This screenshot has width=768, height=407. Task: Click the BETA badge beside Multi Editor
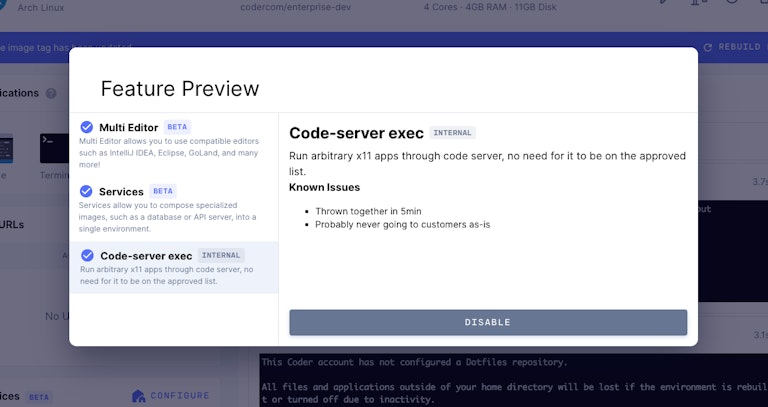point(177,127)
